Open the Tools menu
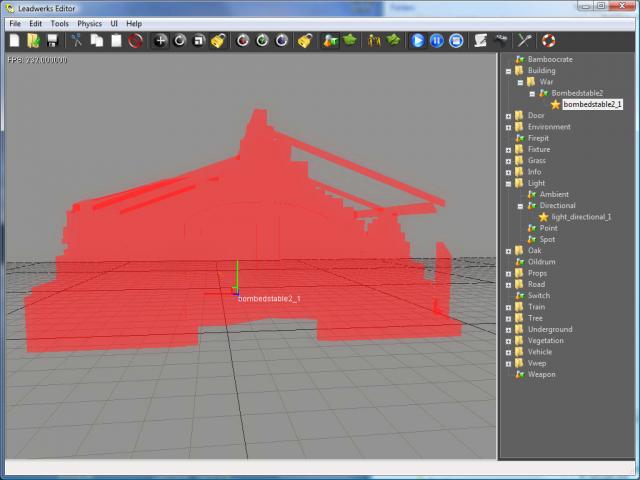The width and height of the screenshot is (640, 480). click(x=60, y=23)
